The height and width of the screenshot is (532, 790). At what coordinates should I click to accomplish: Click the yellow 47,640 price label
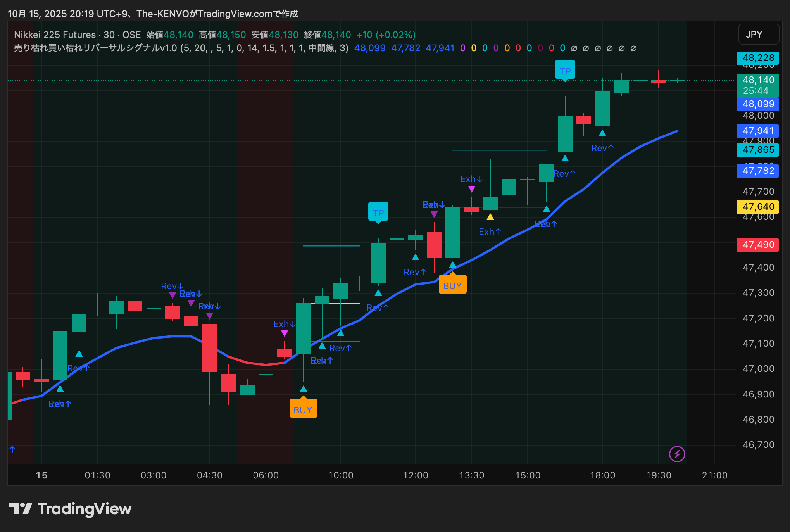pos(758,207)
